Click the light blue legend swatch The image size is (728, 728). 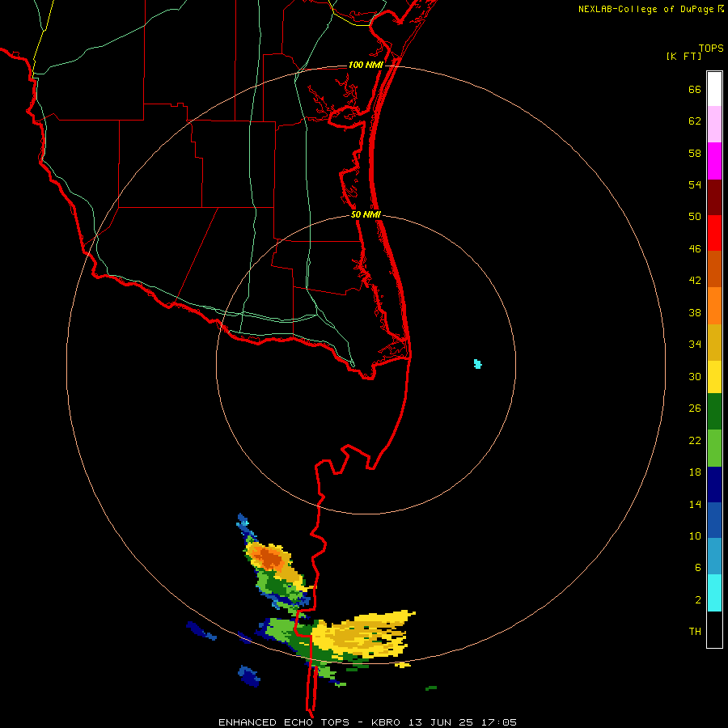(714, 557)
